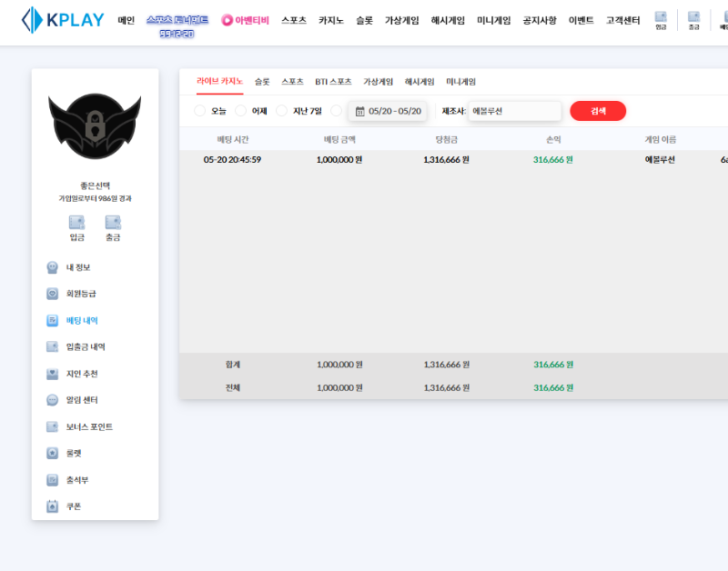Image resolution: width=728 pixels, height=571 pixels.
Task: Click the username 좋은선택
Action: 95,185
